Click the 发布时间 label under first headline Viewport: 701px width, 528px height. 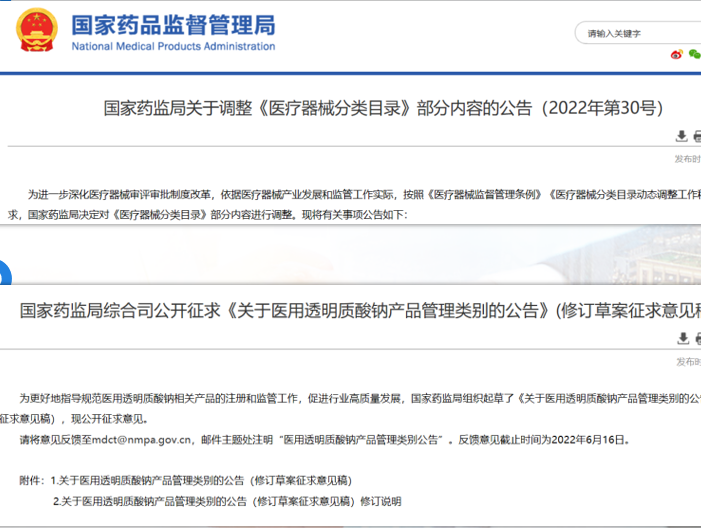[x=687, y=159]
